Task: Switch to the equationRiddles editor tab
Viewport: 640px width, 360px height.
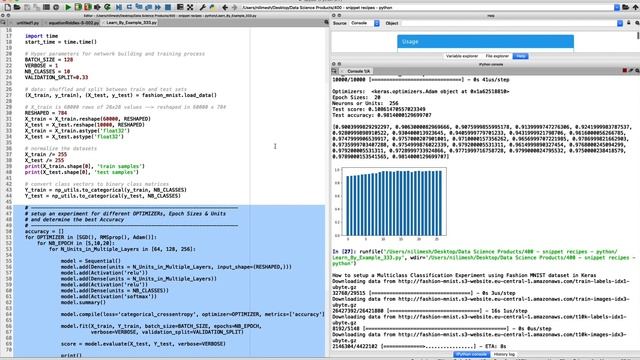Action: pyautogui.click(x=73, y=22)
